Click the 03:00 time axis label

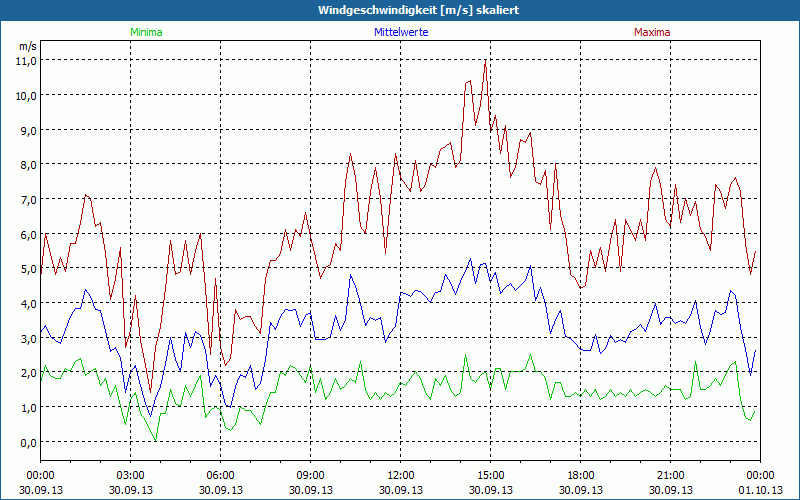pyautogui.click(x=131, y=476)
